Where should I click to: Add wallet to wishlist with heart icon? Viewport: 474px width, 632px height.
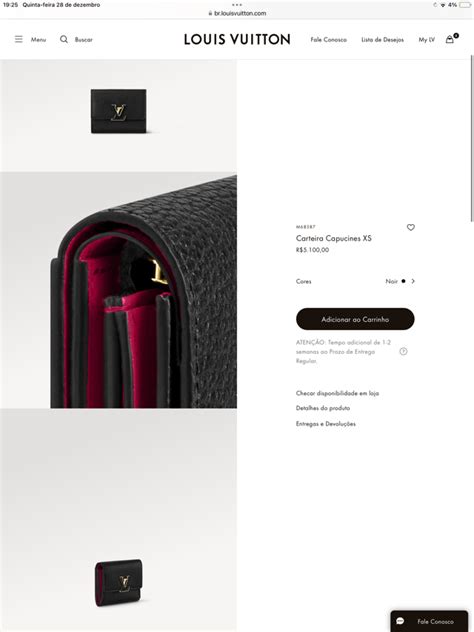click(410, 227)
